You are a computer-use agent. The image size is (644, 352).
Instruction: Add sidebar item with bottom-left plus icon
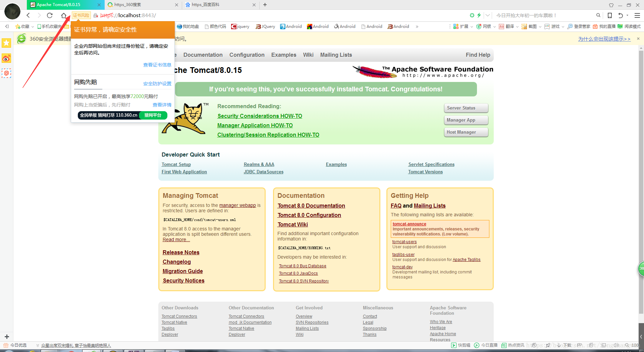(x=7, y=337)
